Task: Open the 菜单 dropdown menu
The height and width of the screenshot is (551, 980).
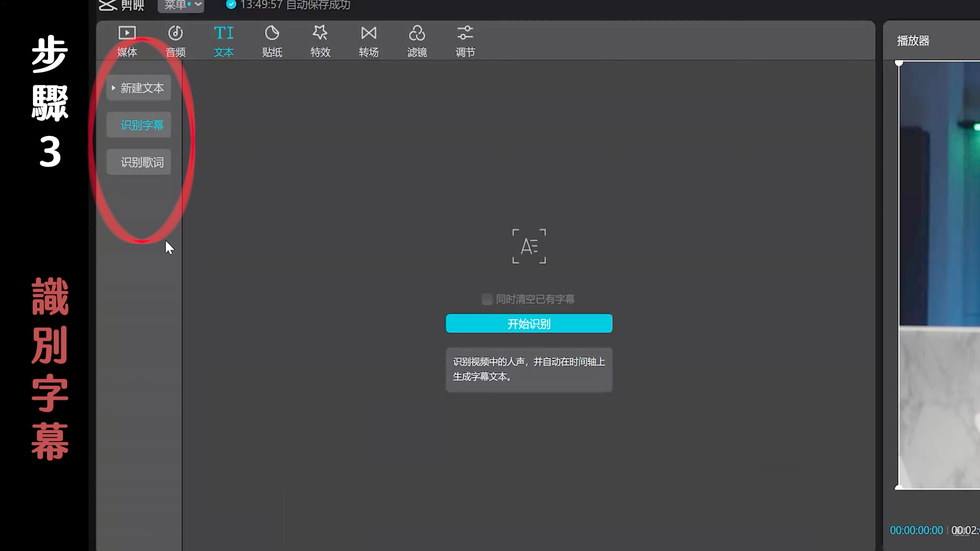Action: [x=181, y=5]
